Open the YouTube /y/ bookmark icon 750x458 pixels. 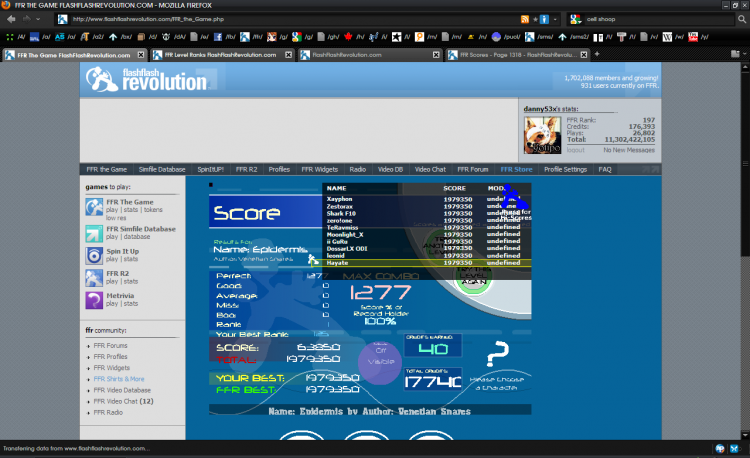(x=693, y=37)
